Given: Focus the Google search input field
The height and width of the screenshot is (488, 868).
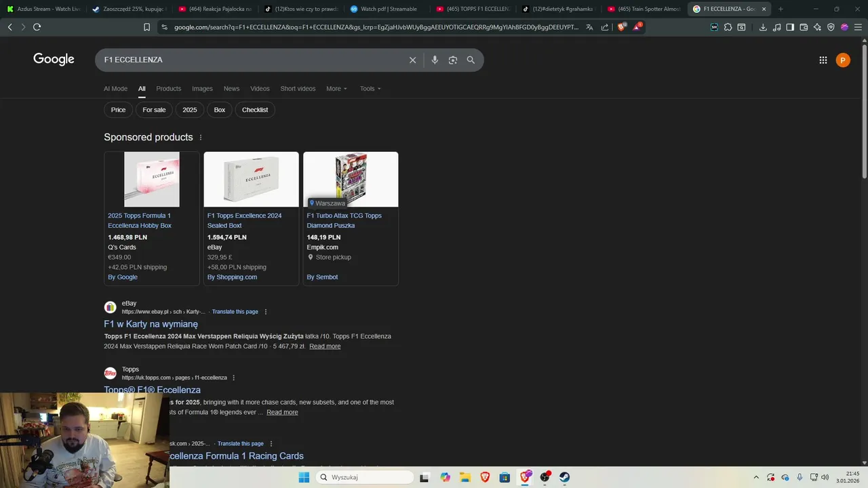Looking at the screenshot, I should [251, 60].
